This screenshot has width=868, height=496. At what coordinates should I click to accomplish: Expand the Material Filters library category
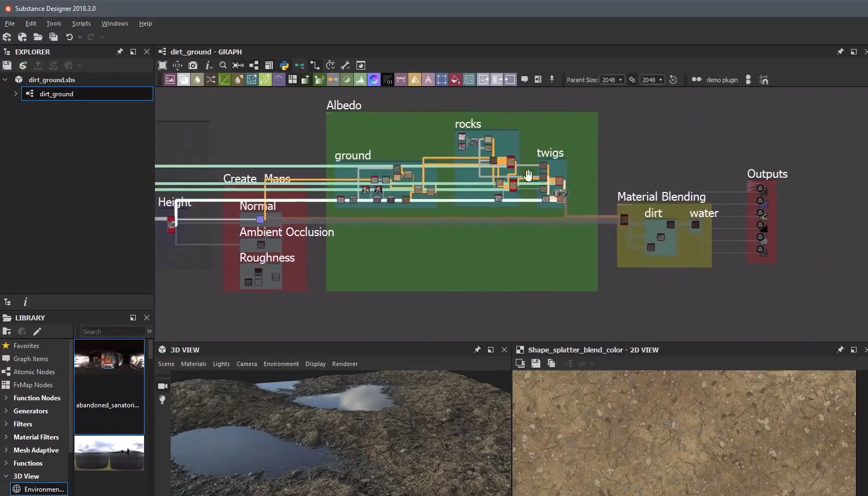click(x=6, y=437)
